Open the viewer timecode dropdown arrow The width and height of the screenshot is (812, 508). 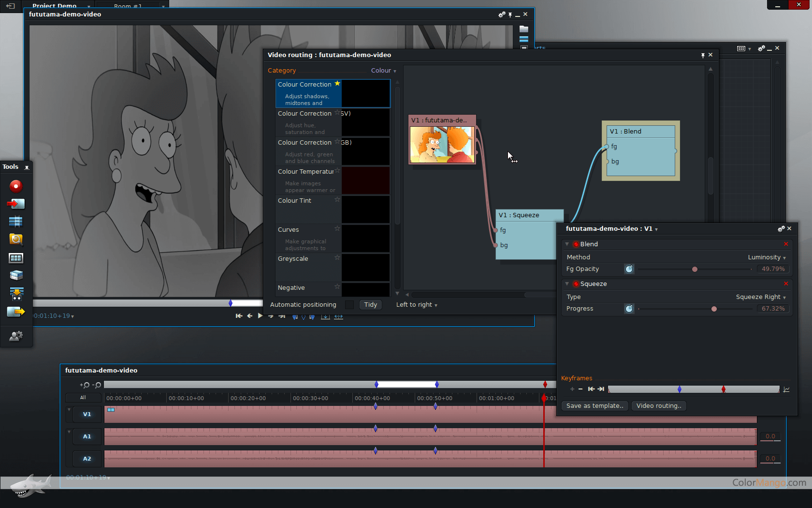pyautogui.click(x=72, y=316)
